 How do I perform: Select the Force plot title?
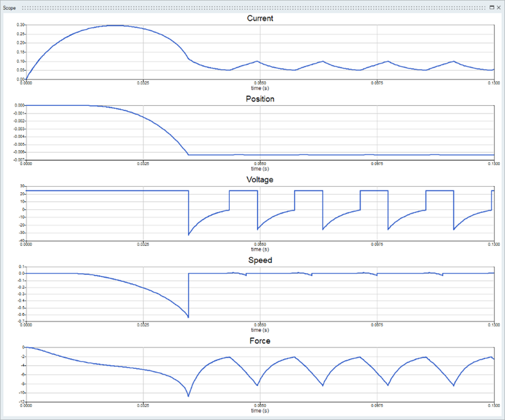point(259,341)
